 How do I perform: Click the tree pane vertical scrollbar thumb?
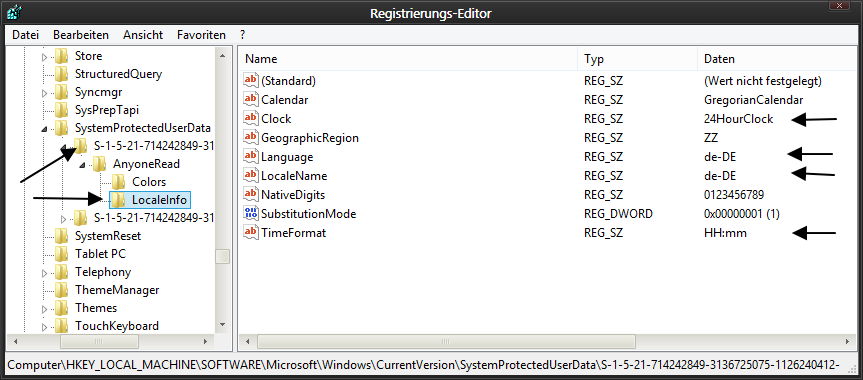[x=222, y=257]
